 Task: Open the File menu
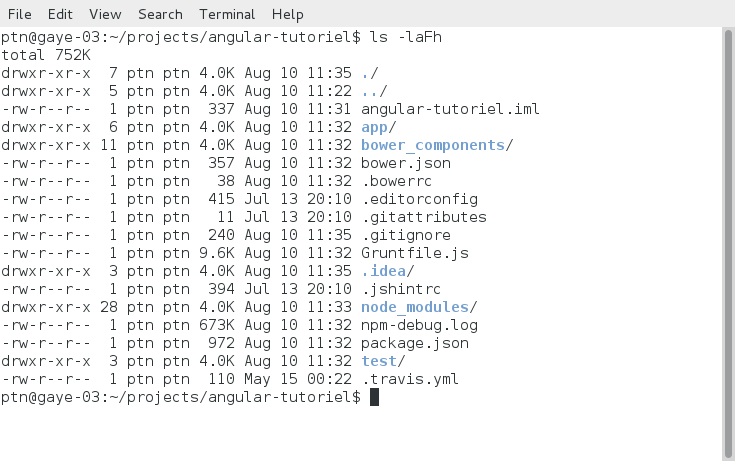point(19,14)
